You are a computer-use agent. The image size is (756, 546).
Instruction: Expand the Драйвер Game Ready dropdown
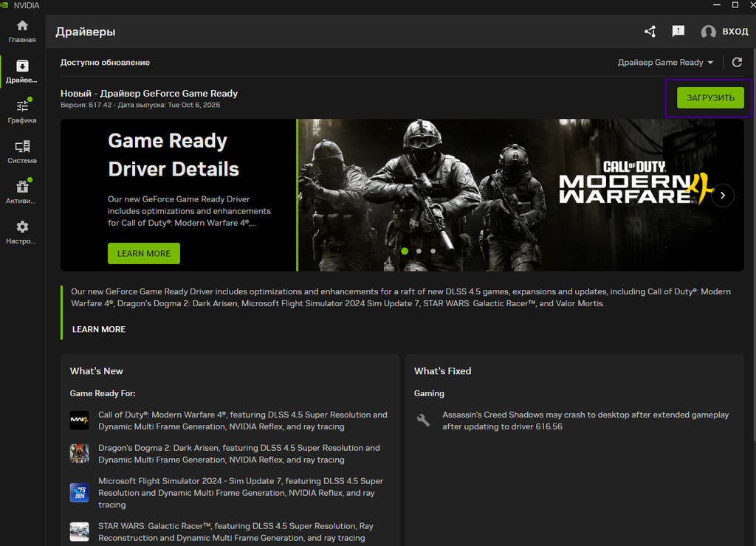click(665, 62)
